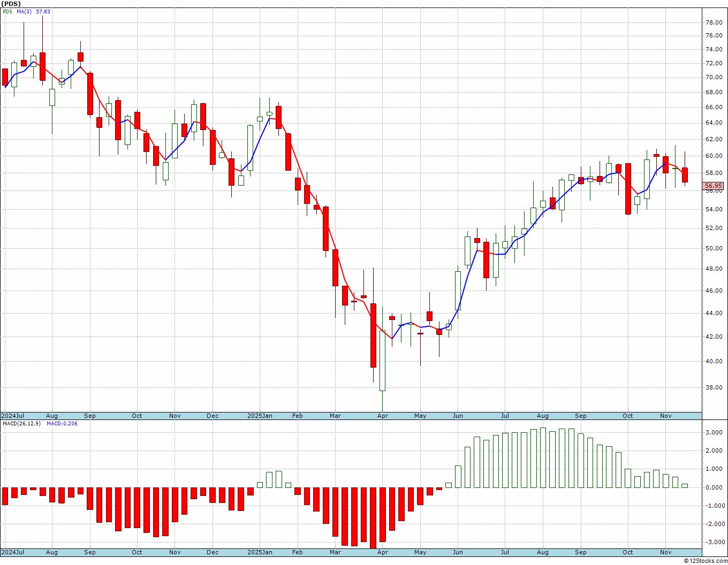Click 2025Jan on the MACD panel date axis
The width and height of the screenshot is (728, 565).
(260, 552)
